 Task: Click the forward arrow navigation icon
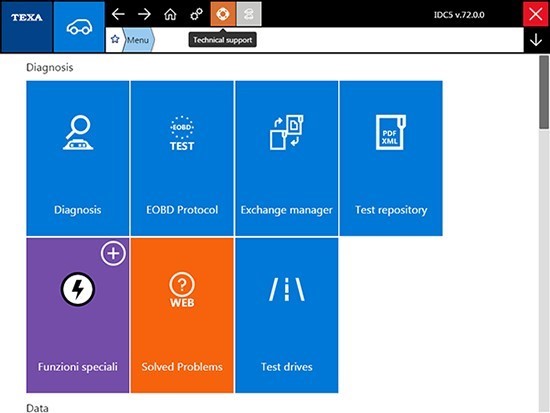coord(144,14)
